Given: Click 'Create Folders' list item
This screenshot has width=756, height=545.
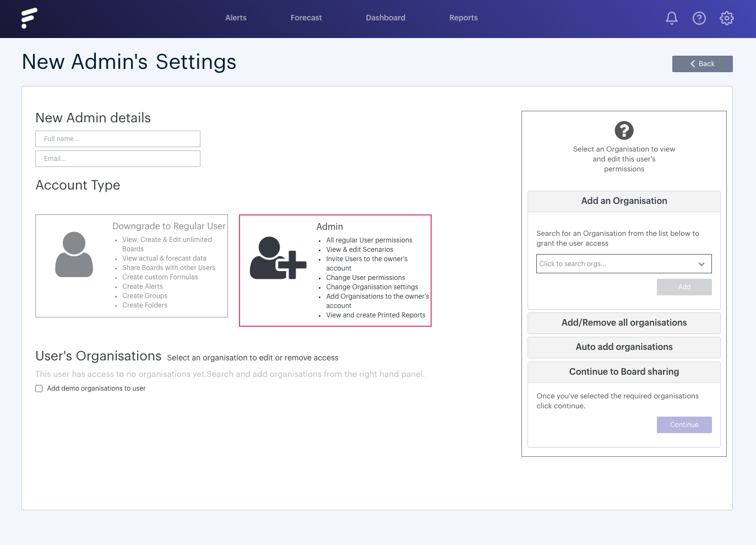Looking at the screenshot, I should 145,305.
